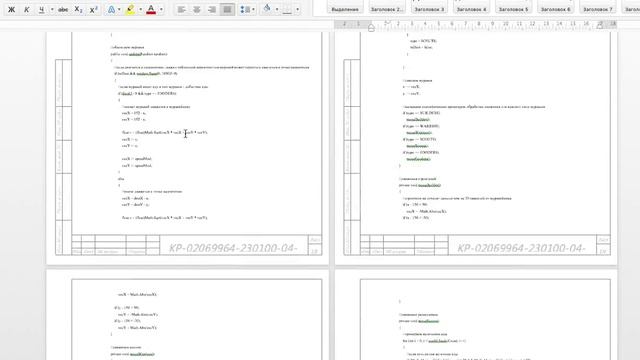Image resolution: width=640 pixels, height=360 pixels.
Task: Align text left
Action: 182,9
